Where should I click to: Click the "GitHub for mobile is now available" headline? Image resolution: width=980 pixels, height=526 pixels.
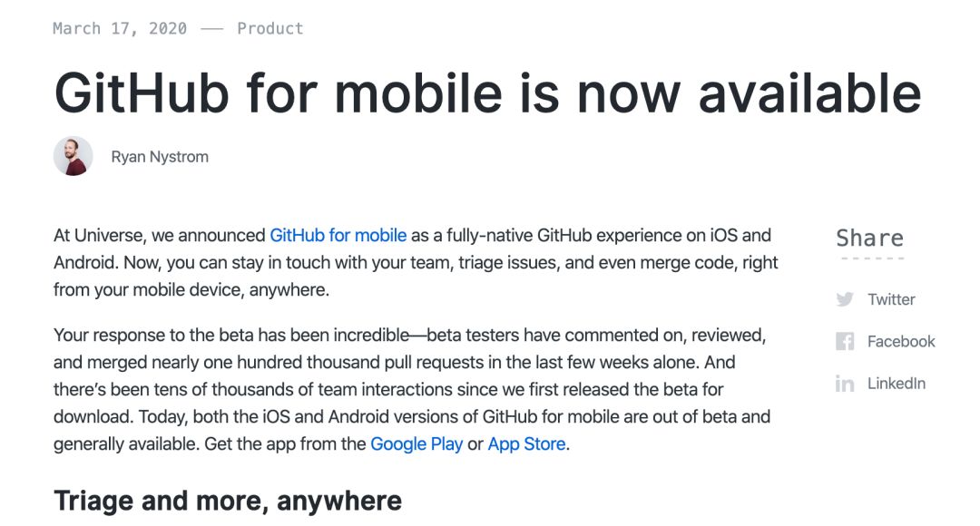coord(487,93)
